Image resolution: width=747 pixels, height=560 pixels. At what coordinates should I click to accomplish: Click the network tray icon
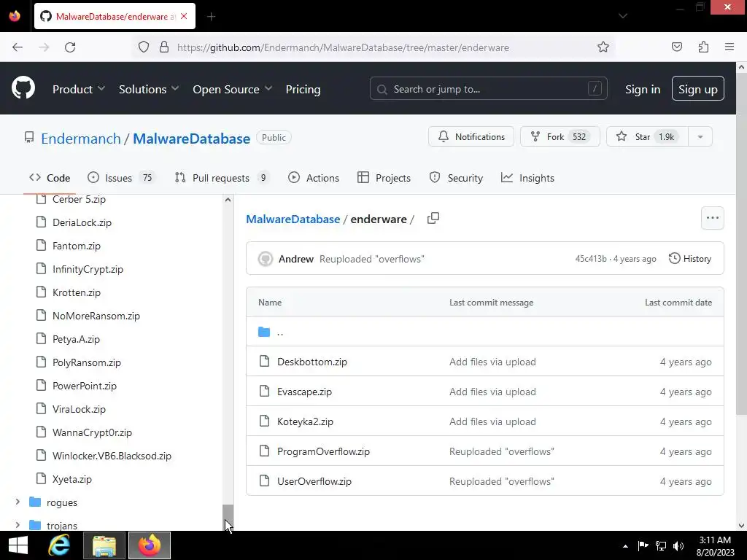coord(661,546)
